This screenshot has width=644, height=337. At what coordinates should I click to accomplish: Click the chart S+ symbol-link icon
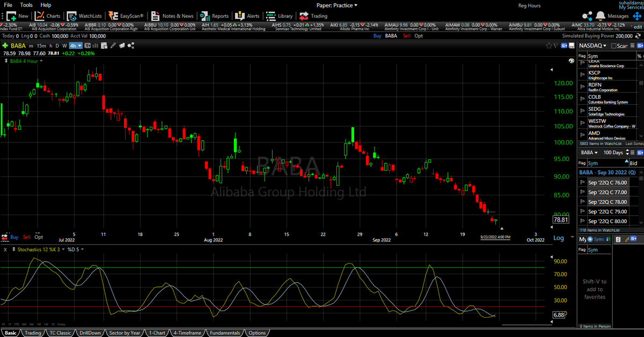[x=565, y=46]
